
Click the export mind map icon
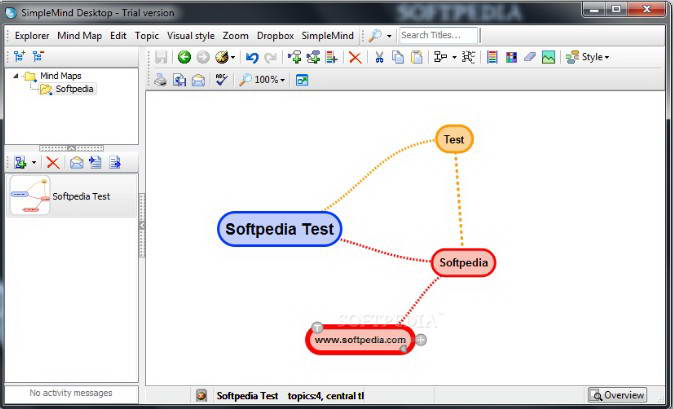(x=179, y=80)
